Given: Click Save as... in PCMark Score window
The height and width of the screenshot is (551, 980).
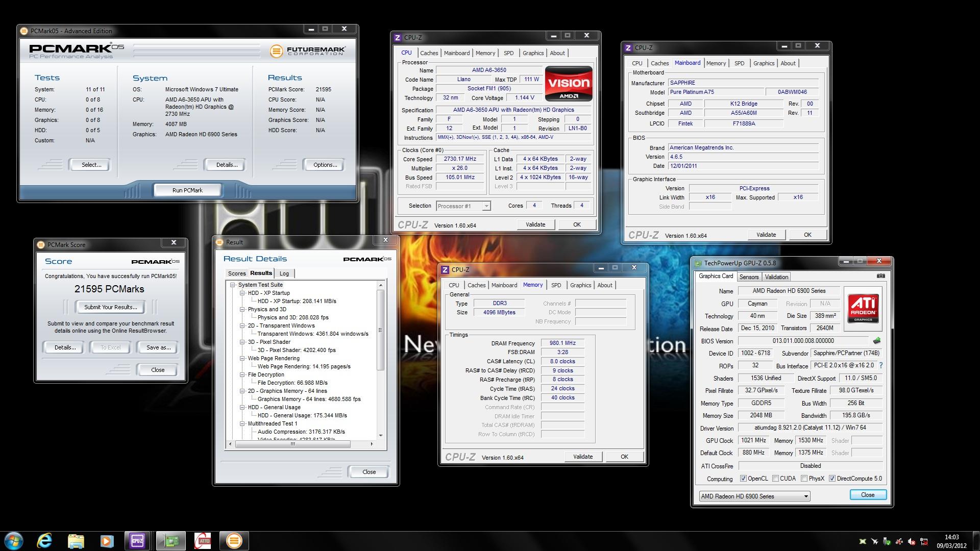Looking at the screenshot, I should click(x=158, y=347).
